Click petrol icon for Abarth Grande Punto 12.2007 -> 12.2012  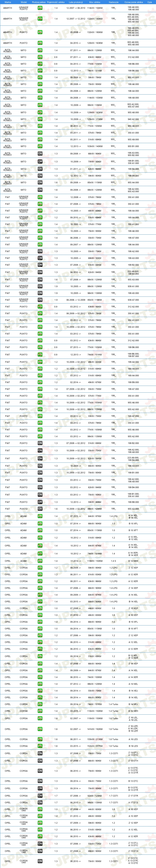coord(40,19)
